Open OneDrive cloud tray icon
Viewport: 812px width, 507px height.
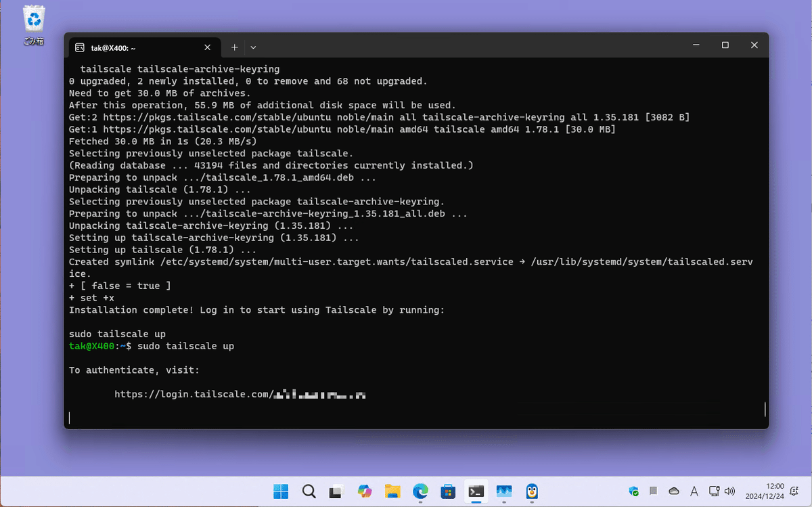point(673,491)
